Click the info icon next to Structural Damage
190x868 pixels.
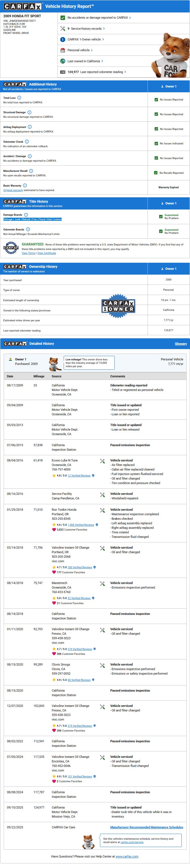29,112
